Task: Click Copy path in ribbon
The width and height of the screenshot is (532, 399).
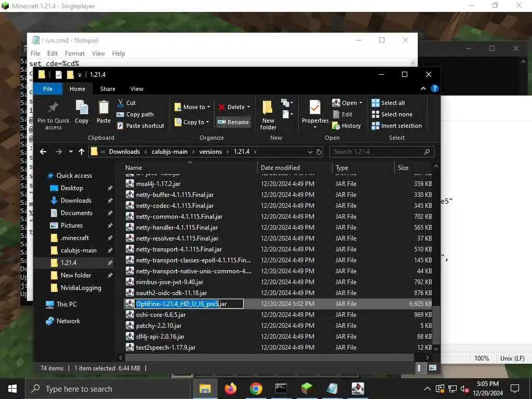Action: [135, 114]
